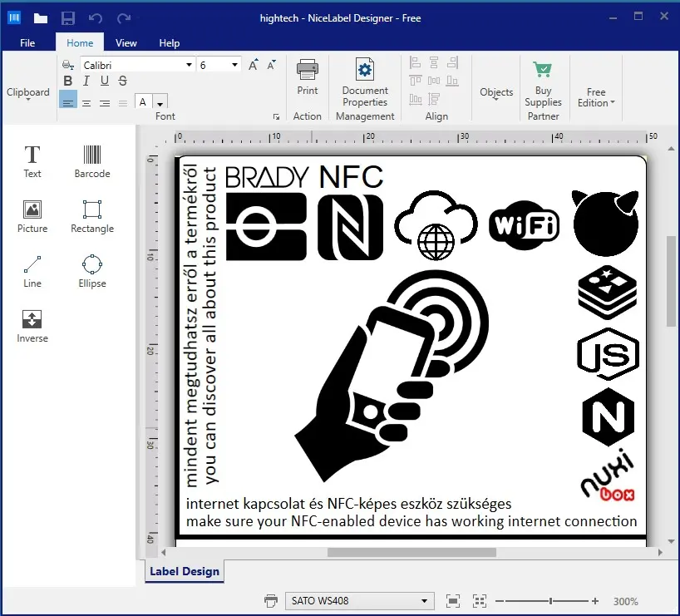This screenshot has height=616, width=680.
Task: Click the Print icon in ribbon
Action: point(308,70)
